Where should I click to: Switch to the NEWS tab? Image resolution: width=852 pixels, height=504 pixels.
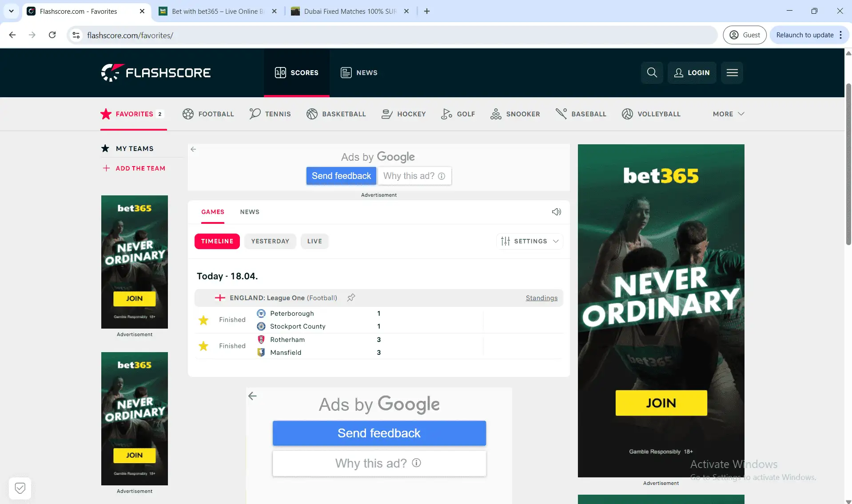pyautogui.click(x=250, y=212)
